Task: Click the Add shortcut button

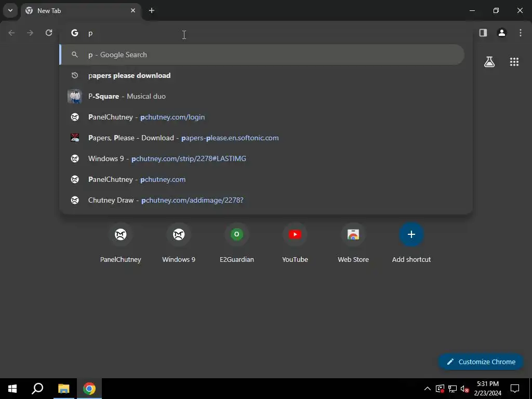Action: (411, 243)
